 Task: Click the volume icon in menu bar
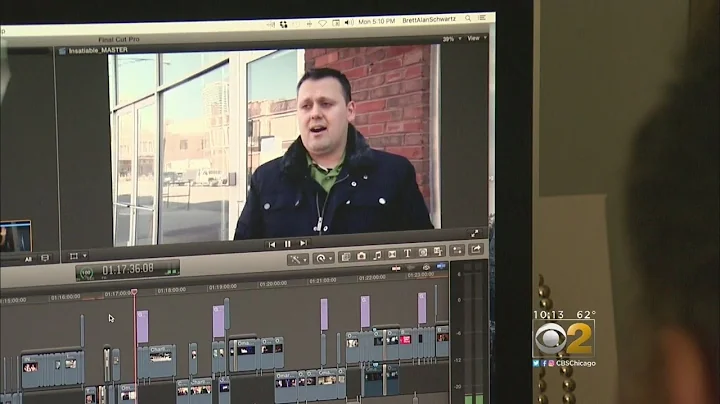pos(349,22)
